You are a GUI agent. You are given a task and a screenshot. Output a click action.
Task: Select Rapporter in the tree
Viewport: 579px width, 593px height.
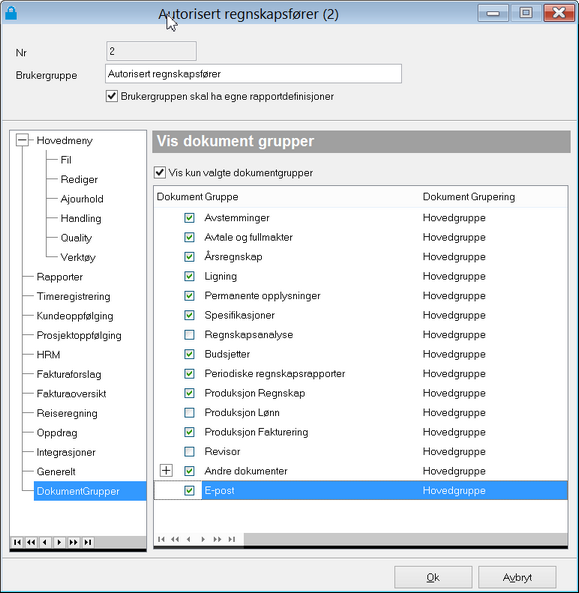[x=59, y=277]
